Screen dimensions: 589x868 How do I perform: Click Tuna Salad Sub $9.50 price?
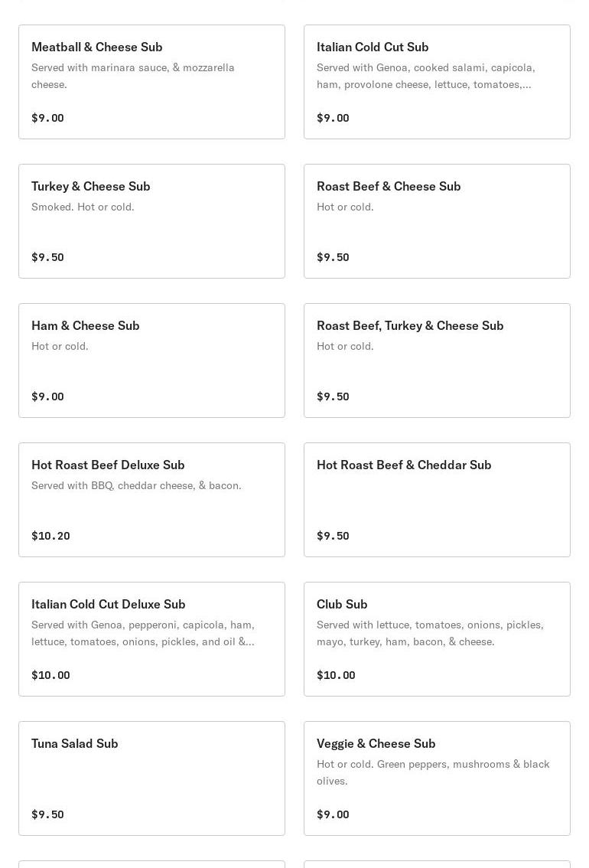tap(47, 814)
